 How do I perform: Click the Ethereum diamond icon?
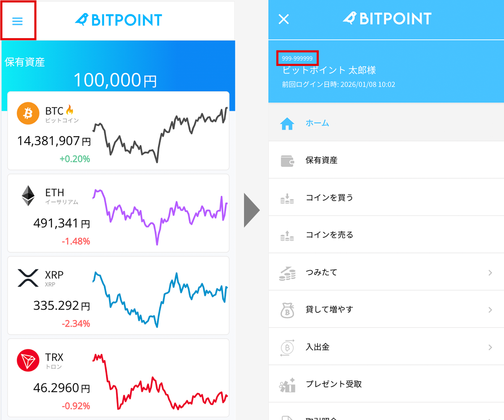[x=28, y=196]
